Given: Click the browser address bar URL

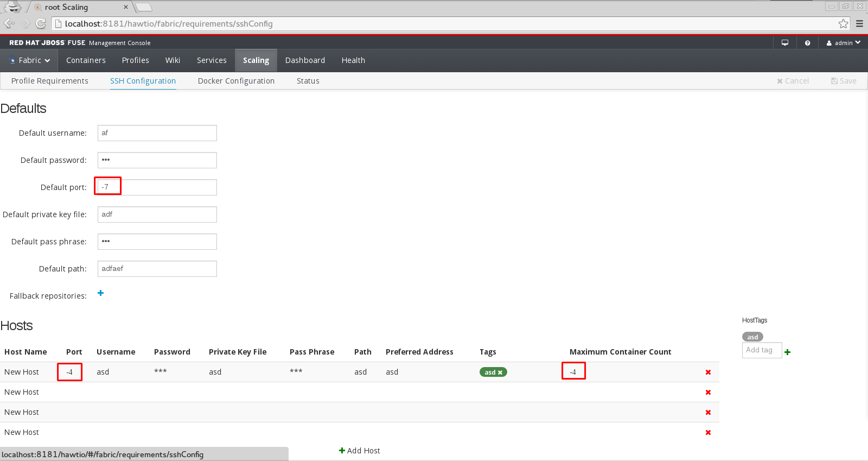Looking at the screenshot, I should coord(169,24).
